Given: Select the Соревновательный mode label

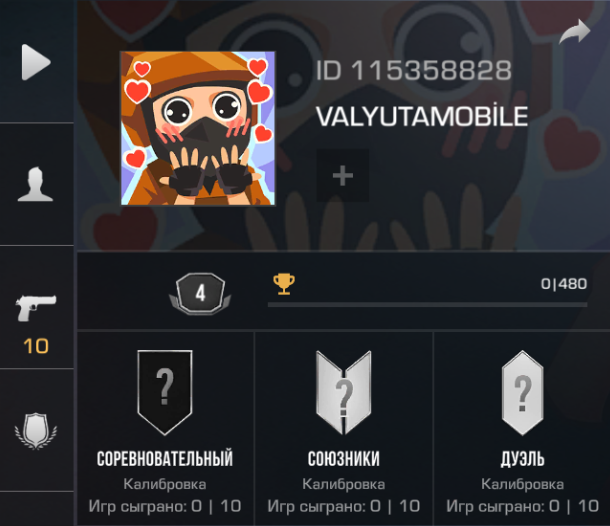Looking at the screenshot, I should (x=165, y=458).
